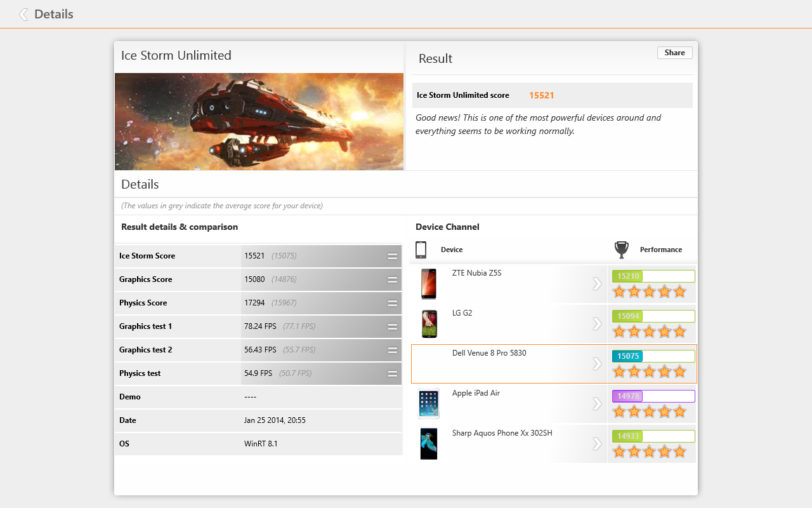
Task: Click the Sharp Aquos Phone thumbnail
Action: coord(429,444)
